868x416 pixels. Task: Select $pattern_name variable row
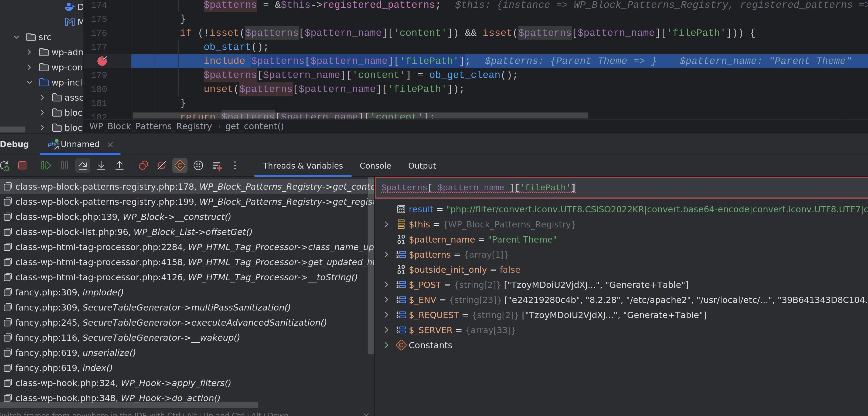coord(621,240)
